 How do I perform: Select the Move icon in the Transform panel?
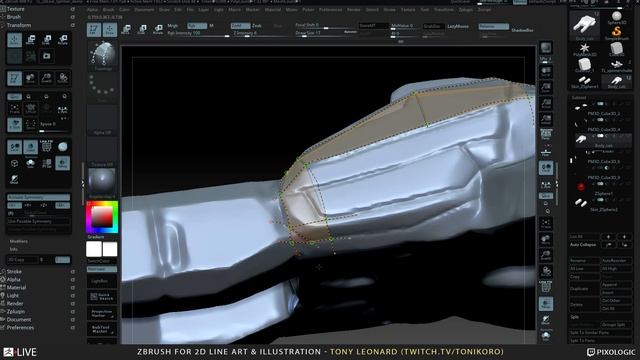point(31,40)
